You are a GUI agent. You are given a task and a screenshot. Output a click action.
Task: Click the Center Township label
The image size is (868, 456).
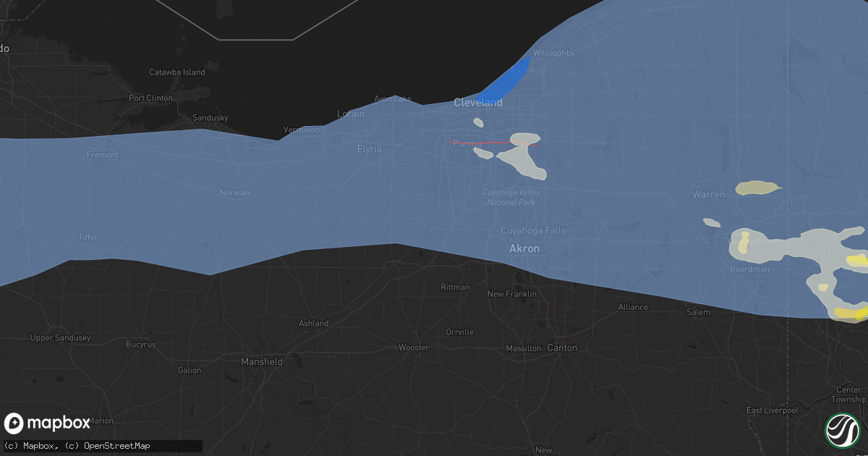(848, 394)
